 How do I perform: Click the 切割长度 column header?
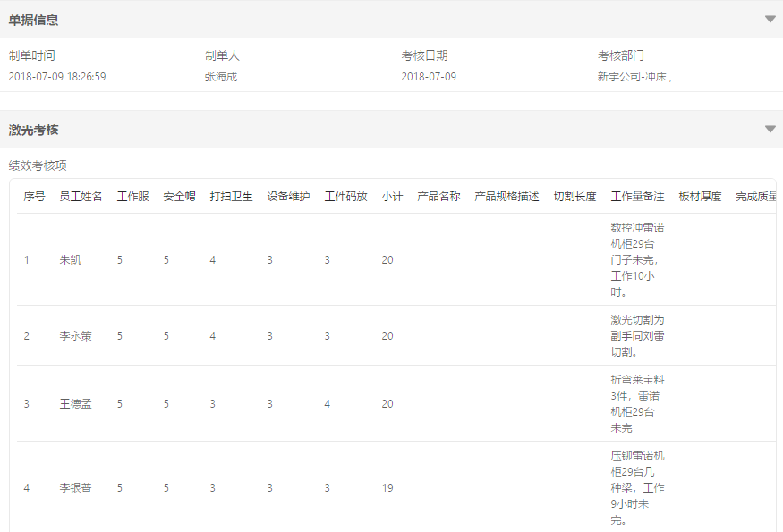pos(574,197)
